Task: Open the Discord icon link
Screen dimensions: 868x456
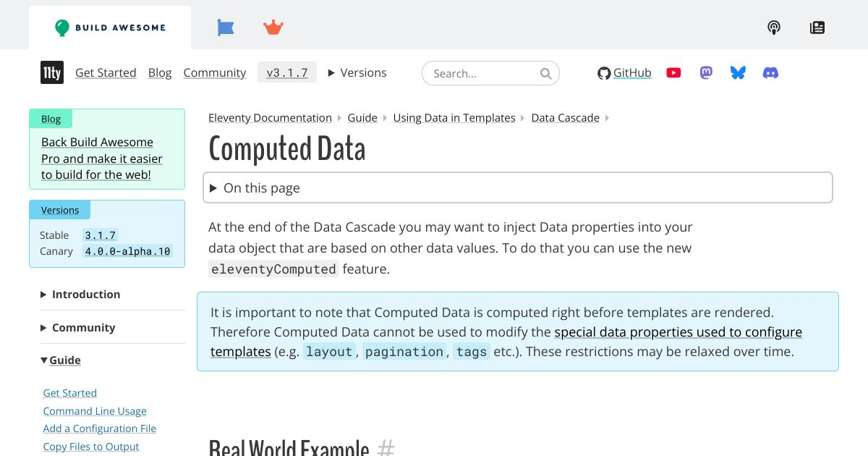Action: tap(771, 72)
